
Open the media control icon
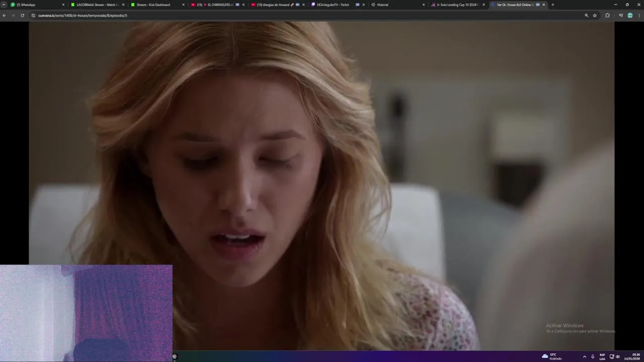click(x=621, y=16)
